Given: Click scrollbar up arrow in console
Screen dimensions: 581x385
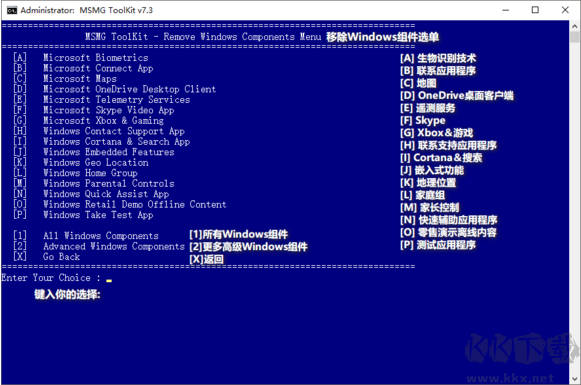Looking at the screenshot, I should (575, 26).
